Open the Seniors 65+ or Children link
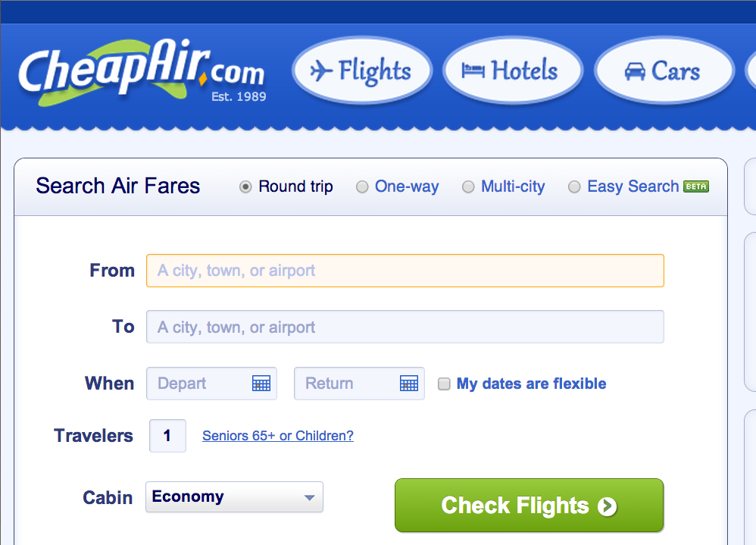 277,436
